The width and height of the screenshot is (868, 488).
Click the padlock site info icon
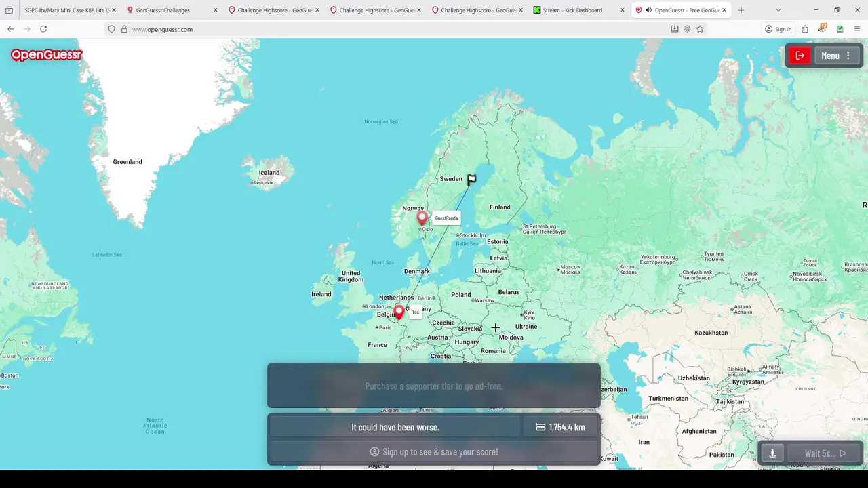[x=124, y=29]
